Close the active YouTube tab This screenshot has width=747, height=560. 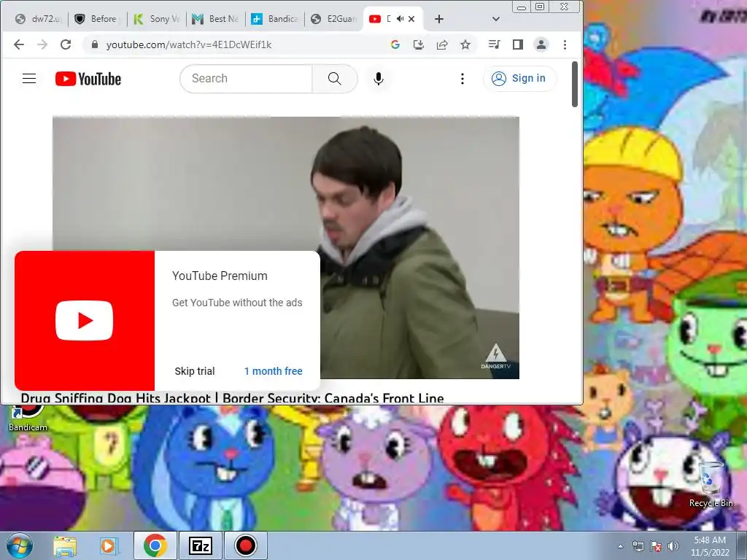(411, 19)
